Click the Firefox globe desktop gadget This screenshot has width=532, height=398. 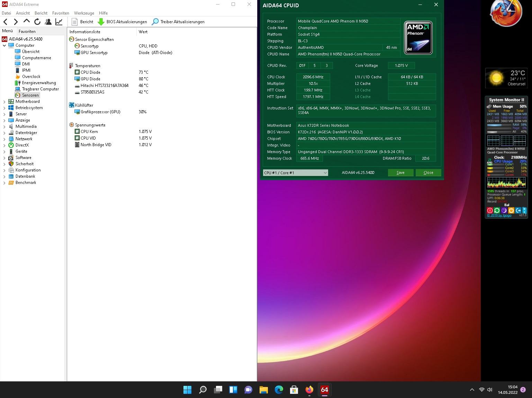(506, 13)
